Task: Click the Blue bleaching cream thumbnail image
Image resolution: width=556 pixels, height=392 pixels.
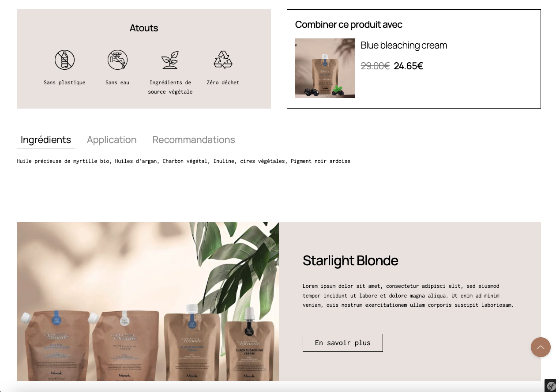Action: click(x=325, y=68)
